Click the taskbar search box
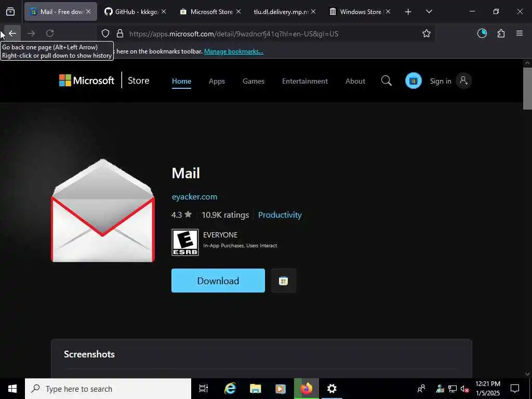 [108, 389]
